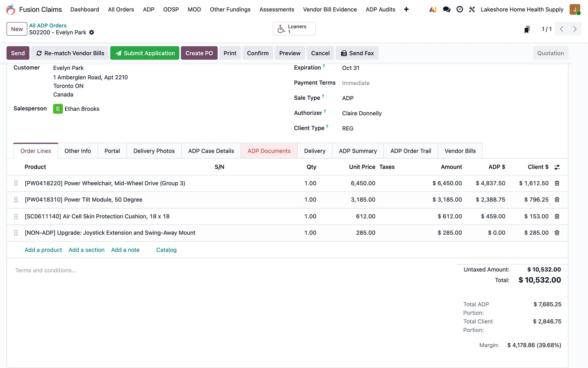This screenshot has width=588, height=368.
Task: Click the bookmark icon near the pager
Action: pos(527,29)
